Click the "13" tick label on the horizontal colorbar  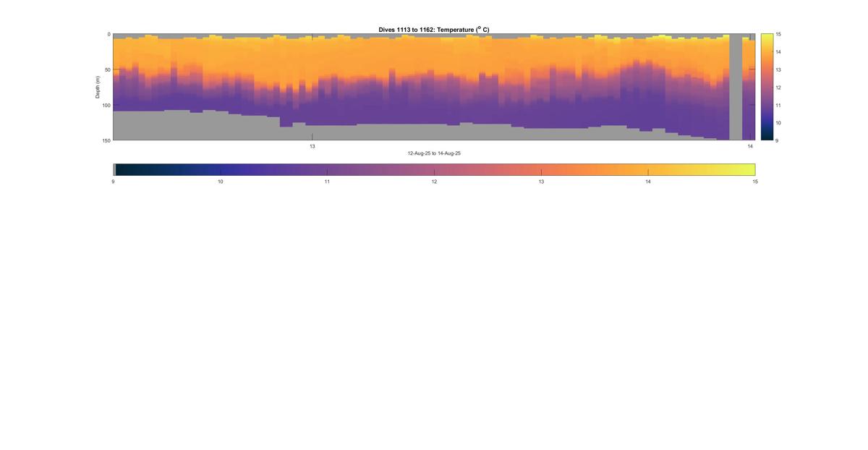[541, 182]
